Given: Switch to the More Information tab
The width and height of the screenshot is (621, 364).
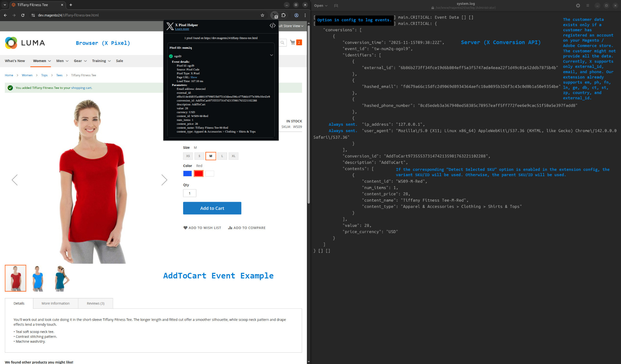Looking at the screenshot, I should click(55, 303).
